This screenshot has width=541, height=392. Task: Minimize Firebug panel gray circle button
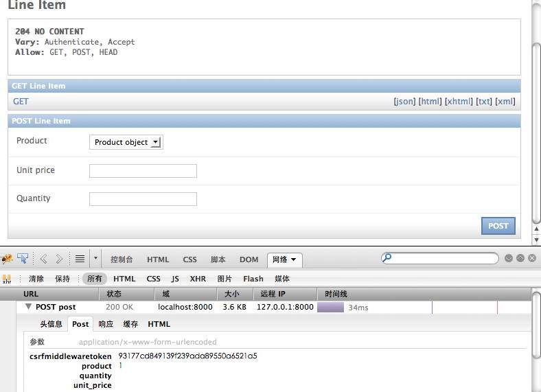coord(509,258)
